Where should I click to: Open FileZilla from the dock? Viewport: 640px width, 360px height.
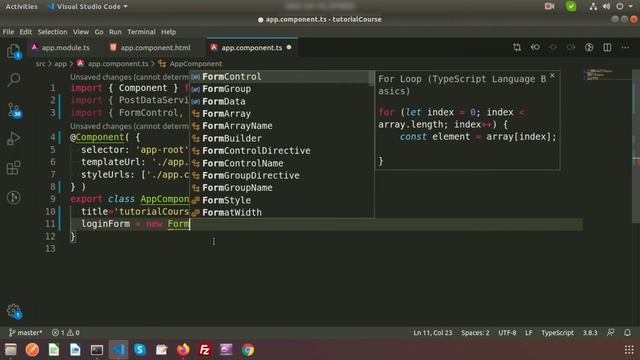204,350
